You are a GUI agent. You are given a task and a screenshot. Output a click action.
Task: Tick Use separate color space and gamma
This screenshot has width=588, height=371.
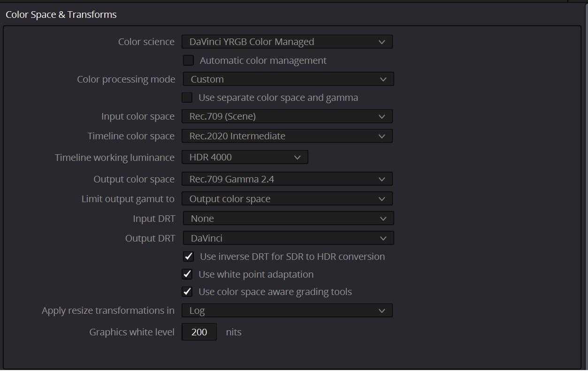pos(187,98)
